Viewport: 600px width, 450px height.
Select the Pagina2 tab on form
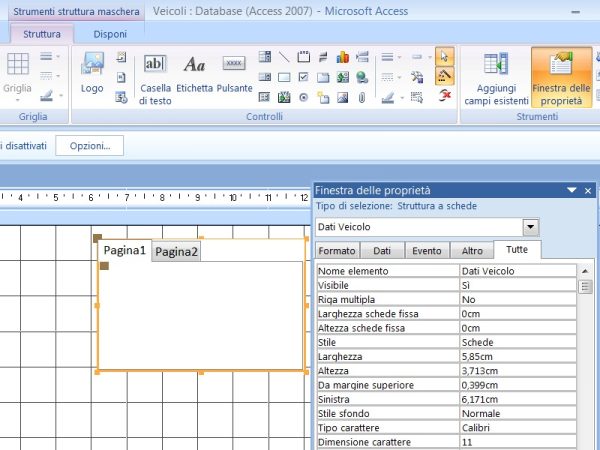[x=176, y=252]
